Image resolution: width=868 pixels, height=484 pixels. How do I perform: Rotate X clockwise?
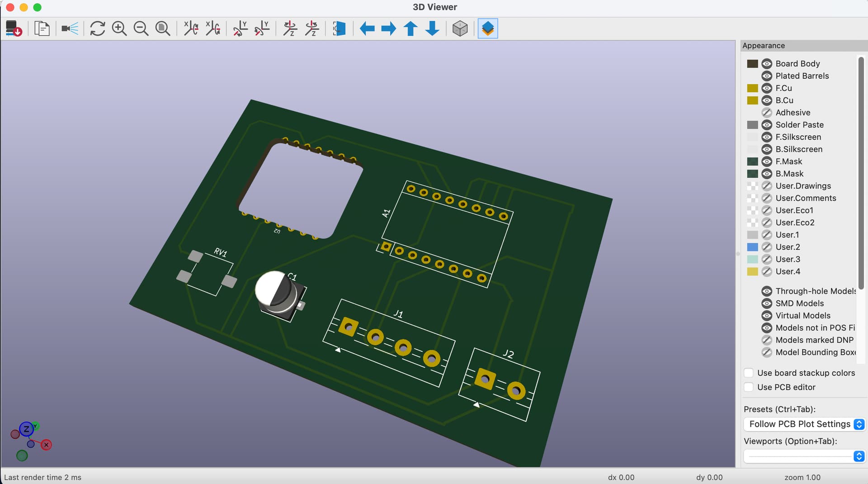191,28
